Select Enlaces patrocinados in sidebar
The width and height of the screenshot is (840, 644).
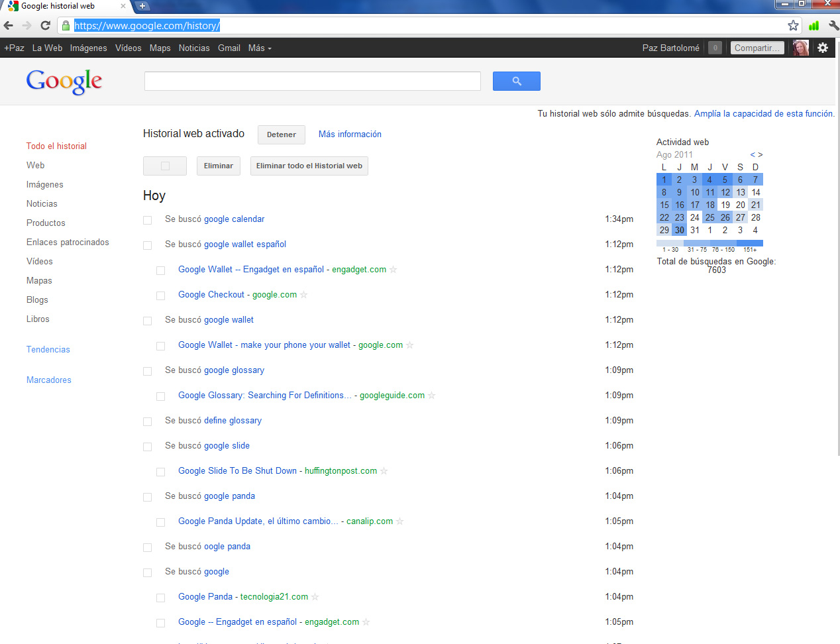[x=68, y=242]
